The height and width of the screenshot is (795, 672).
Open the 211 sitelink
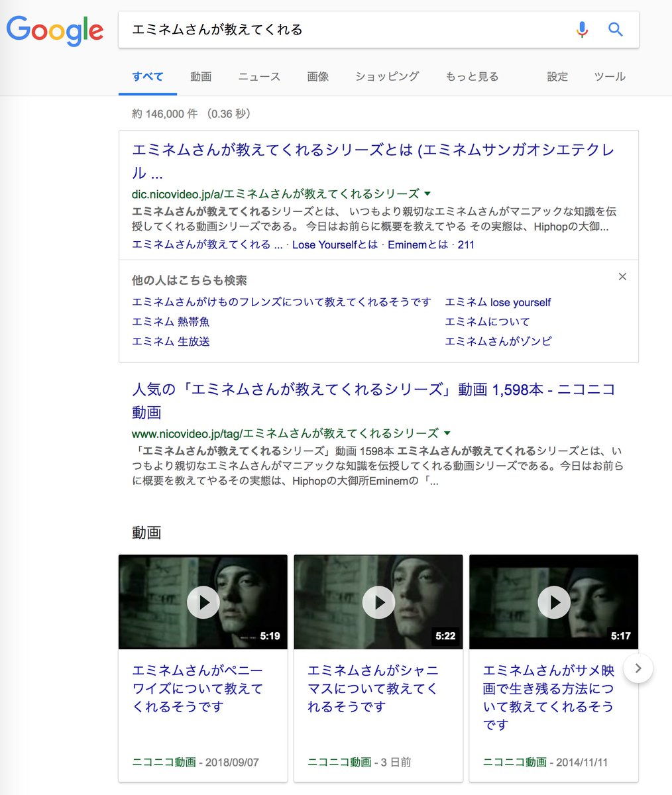(466, 244)
